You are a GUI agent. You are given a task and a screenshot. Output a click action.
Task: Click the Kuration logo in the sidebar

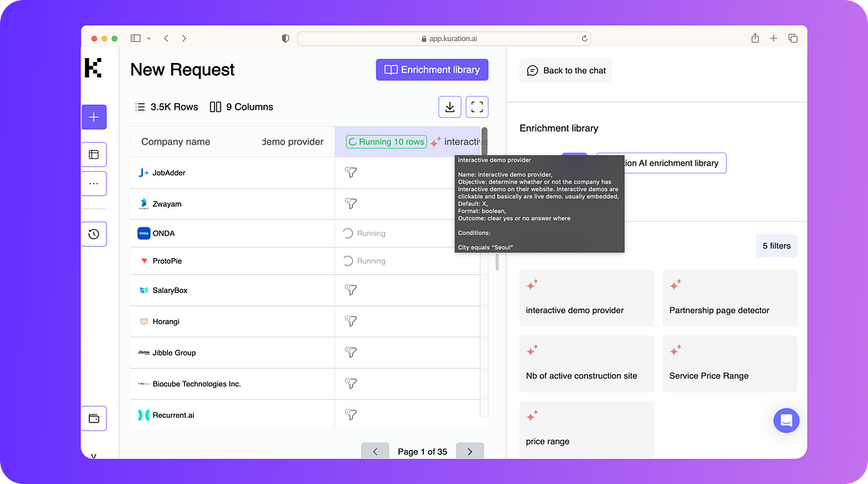coord(93,68)
